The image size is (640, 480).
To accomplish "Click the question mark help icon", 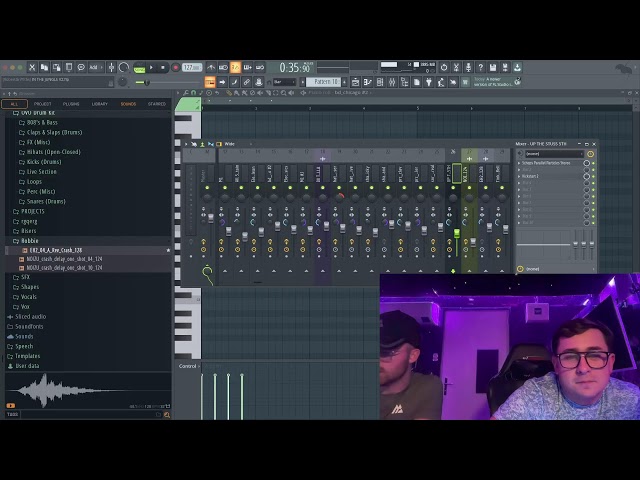I will tap(481, 67).
